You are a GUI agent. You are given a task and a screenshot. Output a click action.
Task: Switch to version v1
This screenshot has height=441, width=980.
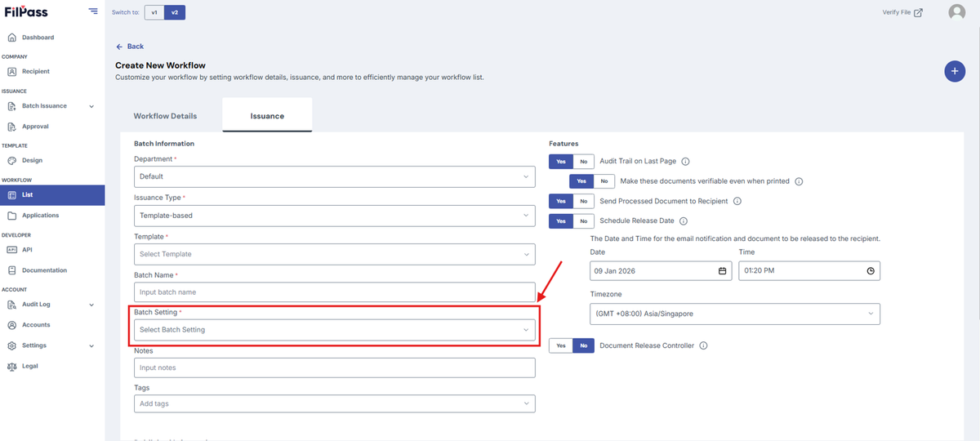pyautogui.click(x=154, y=12)
